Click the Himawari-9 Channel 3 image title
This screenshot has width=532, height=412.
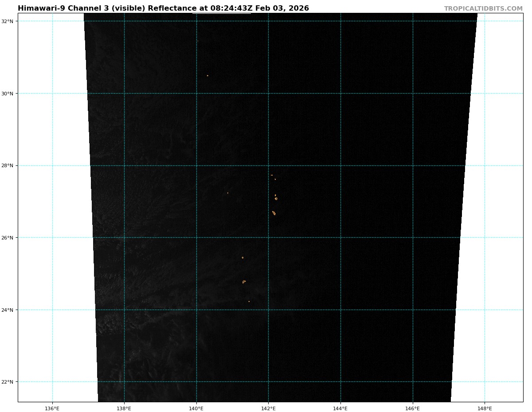163,8
